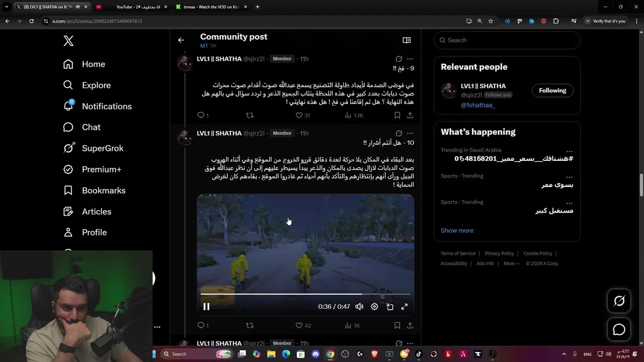Open Notifications in sidebar
This screenshot has width=644, height=362.
tap(97, 107)
